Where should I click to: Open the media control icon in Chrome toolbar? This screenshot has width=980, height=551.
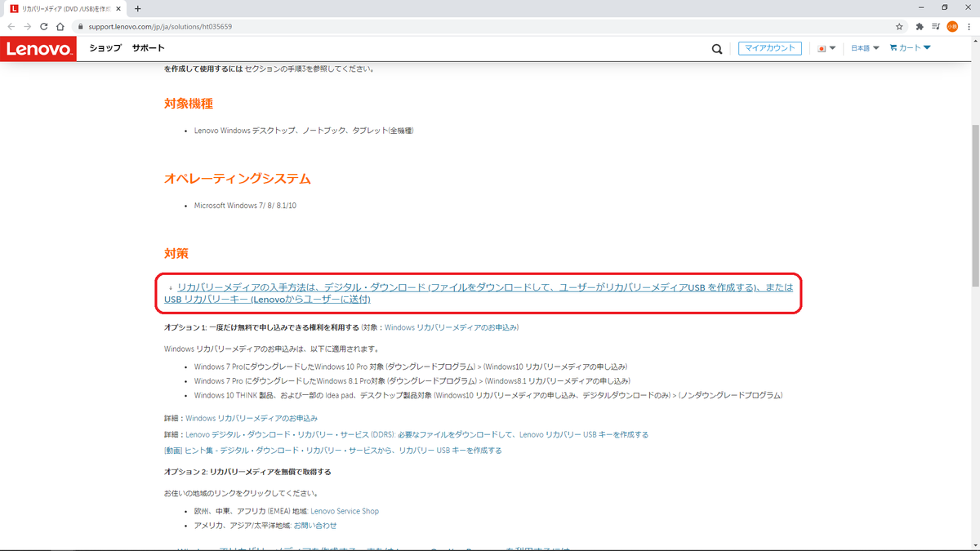936,26
